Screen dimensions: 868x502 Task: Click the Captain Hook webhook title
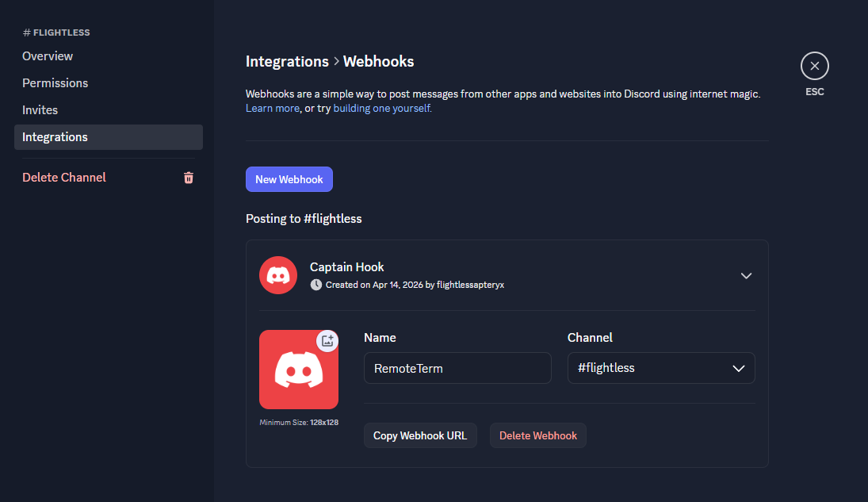[346, 266]
